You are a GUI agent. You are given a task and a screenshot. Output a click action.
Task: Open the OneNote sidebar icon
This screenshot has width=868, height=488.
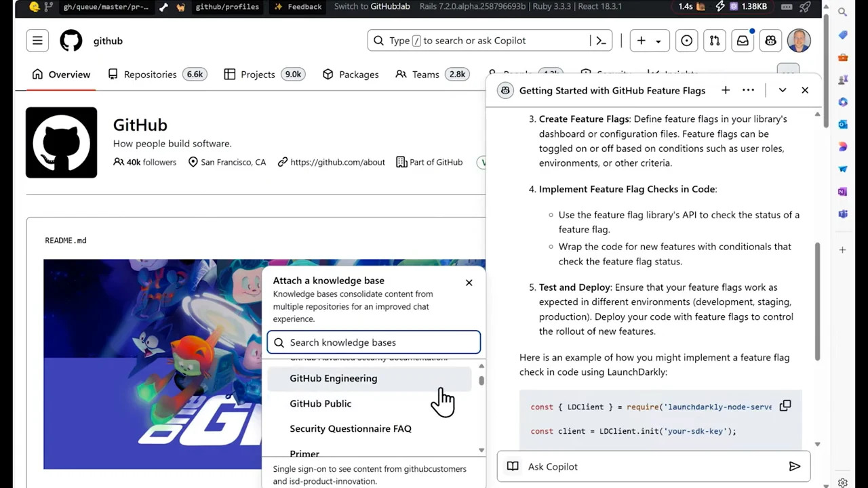click(x=843, y=192)
